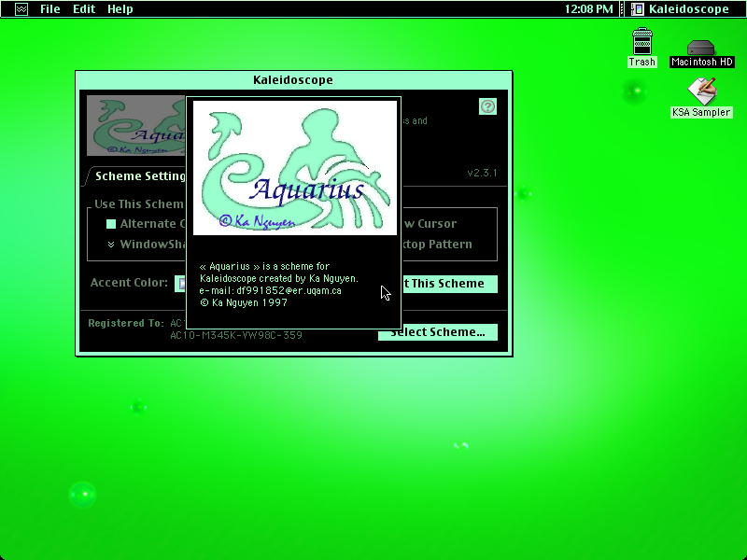Toggle the WindowShade option checkbox
Screen dimensions: 747x560
111,245
